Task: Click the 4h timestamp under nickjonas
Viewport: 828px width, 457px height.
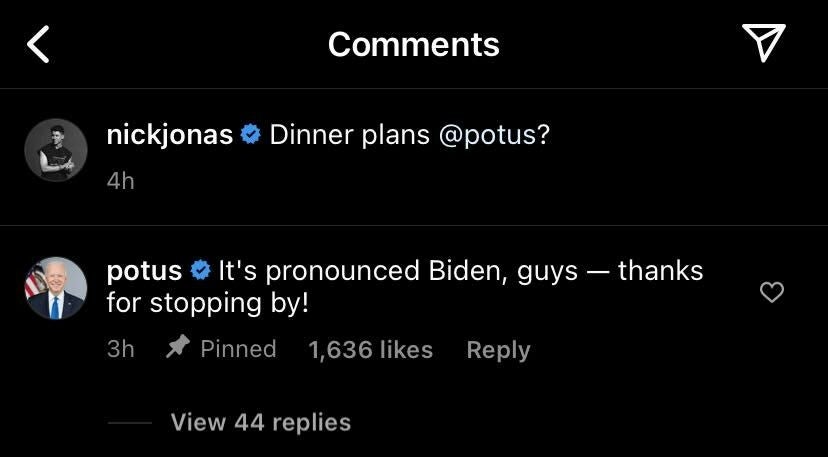Action: point(120,181)
